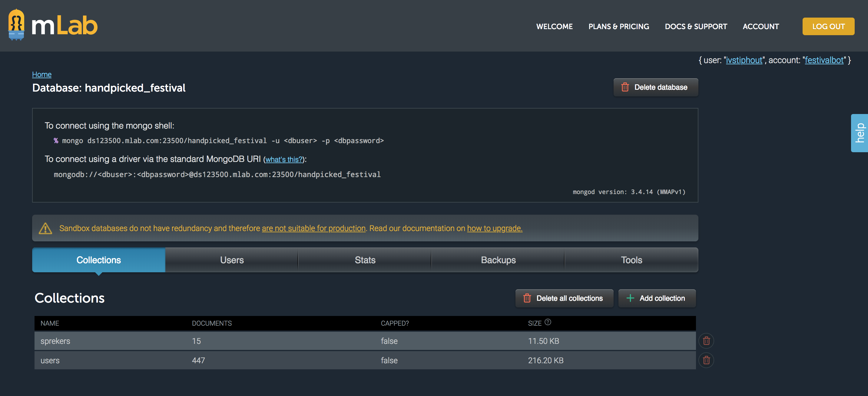Viewport: 868px width, 396px height.
Task: Open DOCS & SUPPORT menu item
Action: point(695,26)
